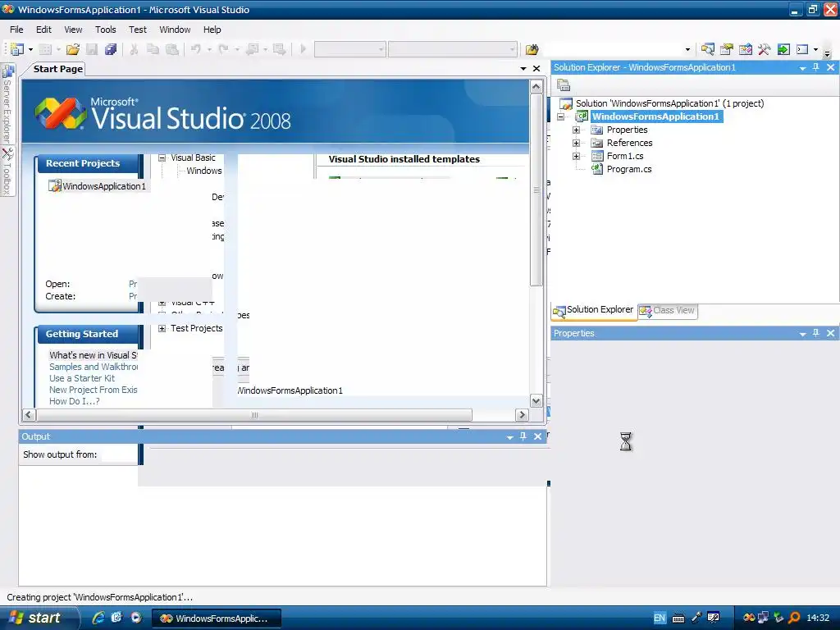The image size is (840, 630).
Task: Open Output panel window position dropdown
Action: coord(510,437)
